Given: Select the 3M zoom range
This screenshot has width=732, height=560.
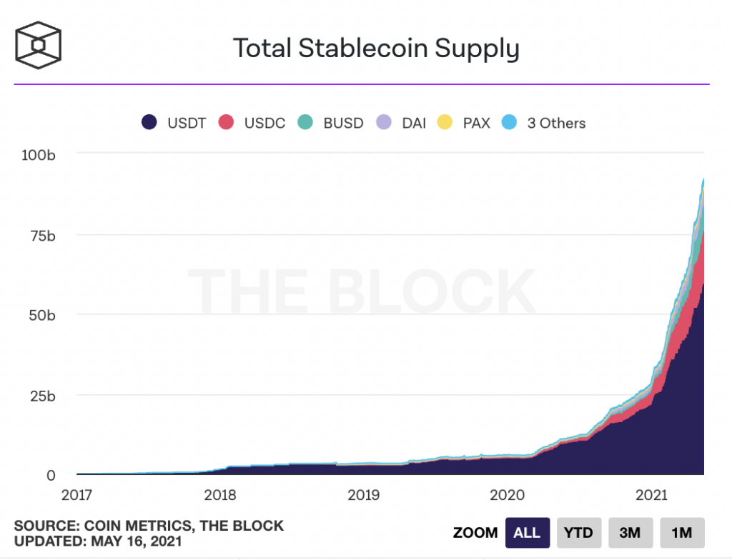Looking at the screenshot, I should click(630, 533).
